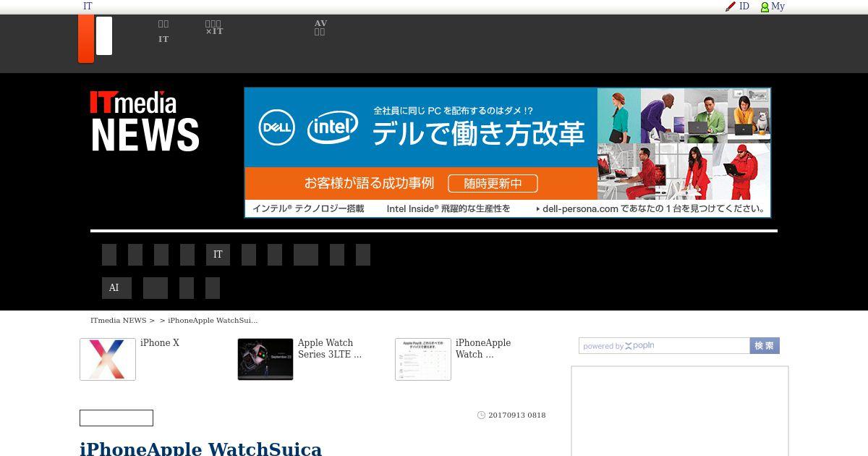
Task: Click the ITmedia NEWS breadcrumb link
Action: pos(119,321)
